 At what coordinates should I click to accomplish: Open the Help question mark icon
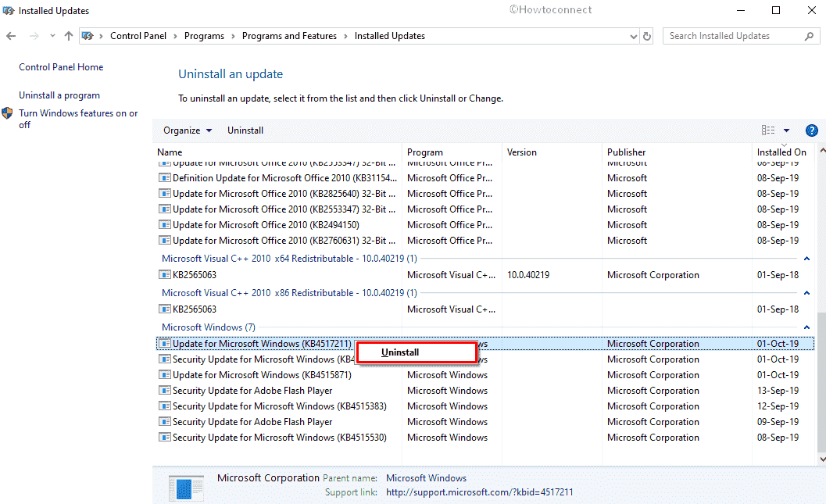(811, 130)
